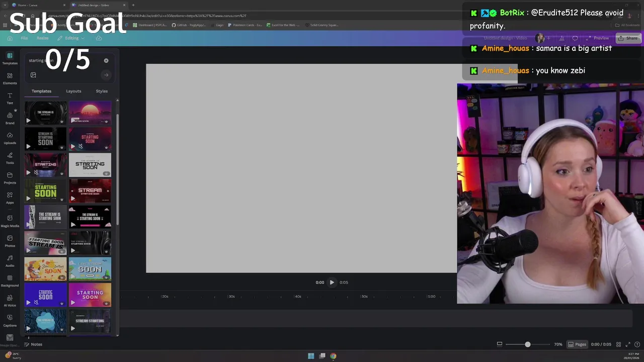Open the Apps sidebar panel
The width and height of the screenshot is (644, 362).
pyautogui.click(x=10, y=198)
